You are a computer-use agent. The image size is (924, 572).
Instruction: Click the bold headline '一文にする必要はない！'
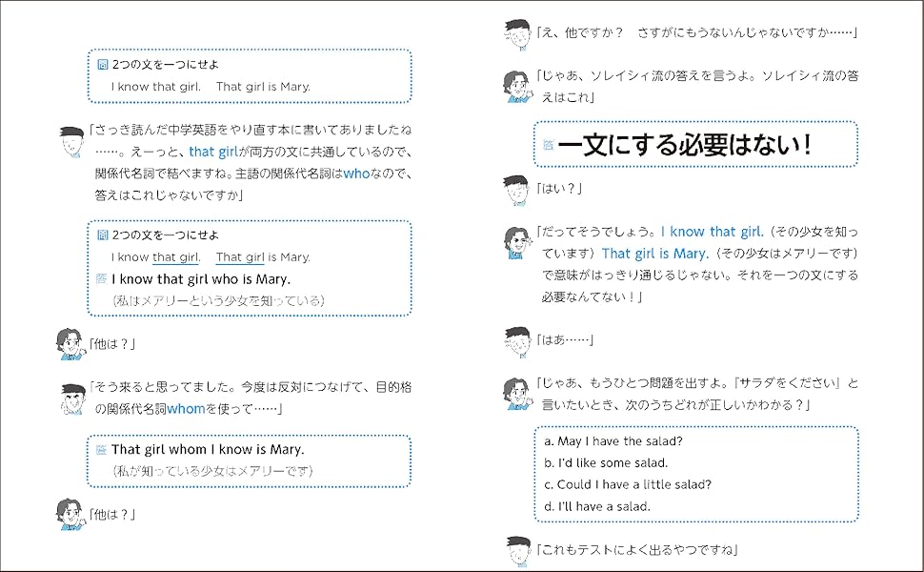(x=684, y=145)
